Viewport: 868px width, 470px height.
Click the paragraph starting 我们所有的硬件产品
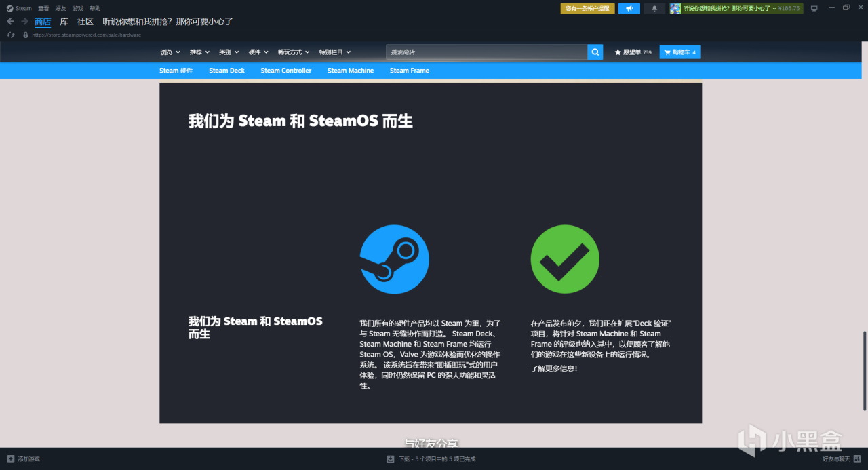point(430,355)
